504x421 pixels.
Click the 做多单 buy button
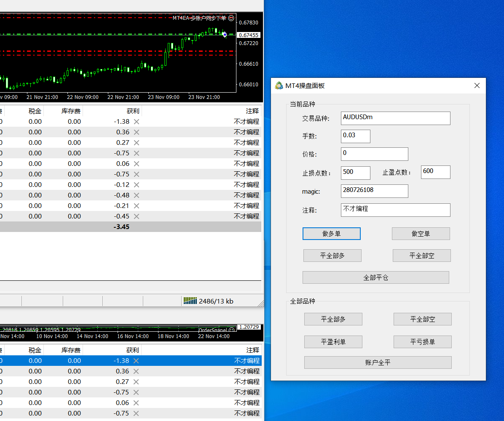tap(331, 234)
